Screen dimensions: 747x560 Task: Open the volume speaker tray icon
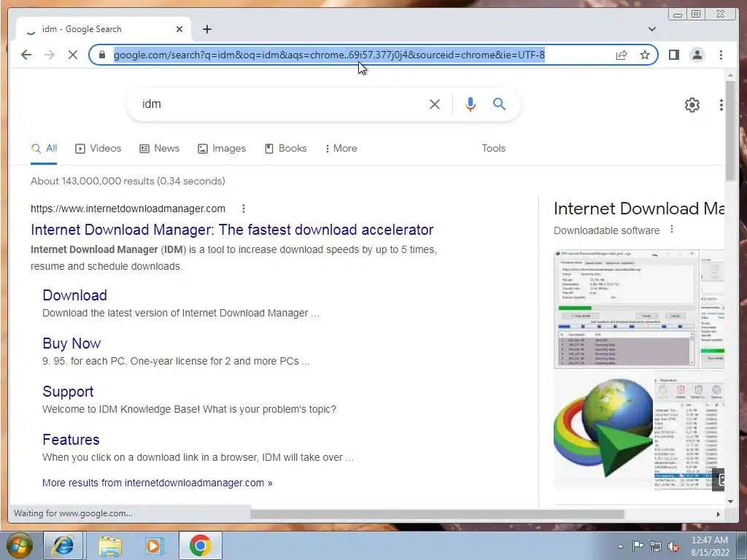[673, 546]
